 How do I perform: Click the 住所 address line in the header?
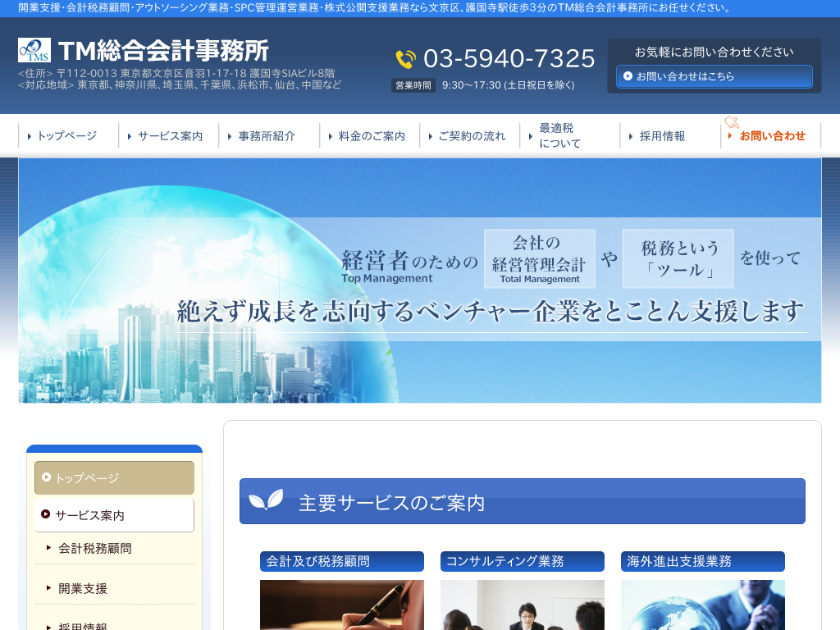coord(176,73)
